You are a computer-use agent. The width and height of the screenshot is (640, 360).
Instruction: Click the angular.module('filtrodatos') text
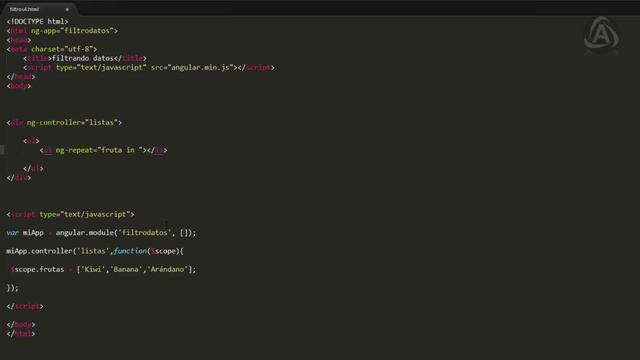pyautogui.click(x=113, y=233)
